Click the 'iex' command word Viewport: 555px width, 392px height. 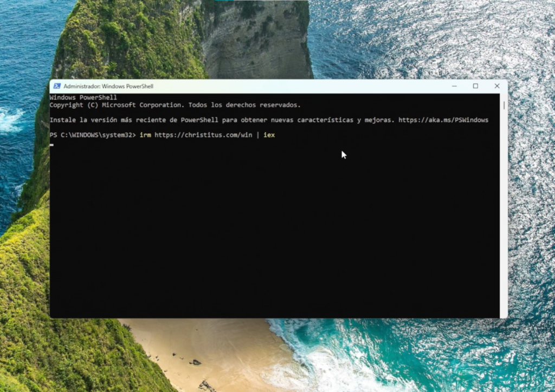click(269, 135)
